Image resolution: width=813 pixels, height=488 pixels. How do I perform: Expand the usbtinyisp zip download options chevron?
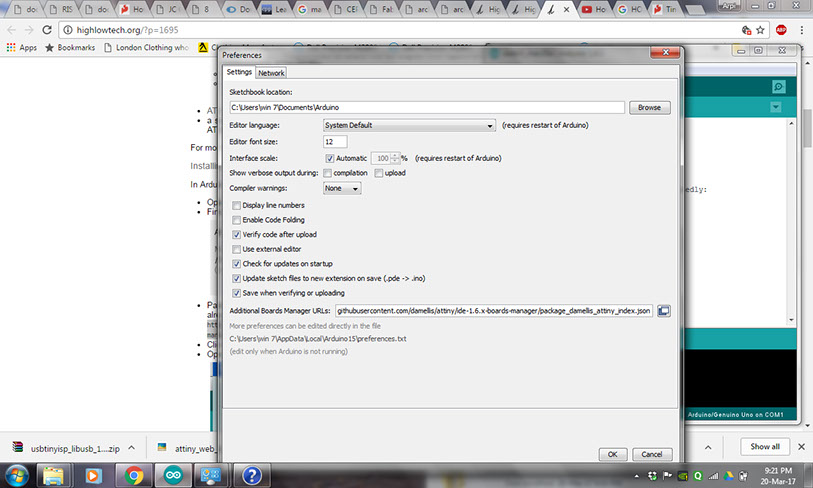coord(132,447)
